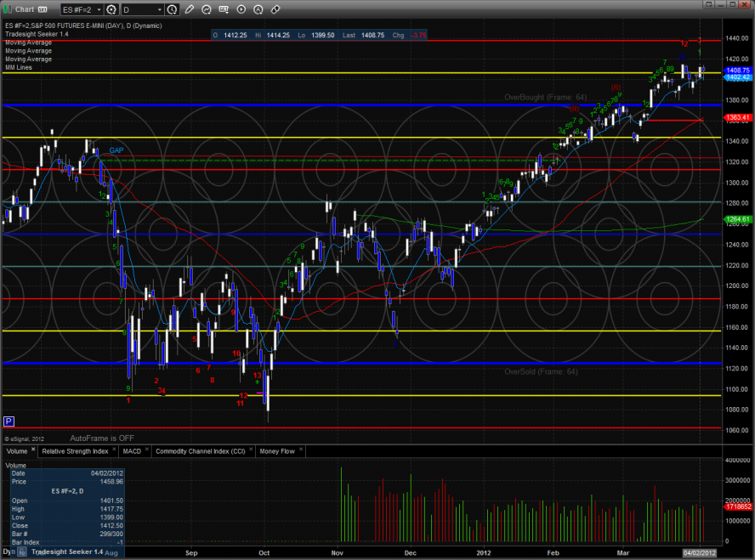Click the eraser icon in toolbar
This screenshot has width=755, height=560.
pyautogui.click(x=275, y=9)
